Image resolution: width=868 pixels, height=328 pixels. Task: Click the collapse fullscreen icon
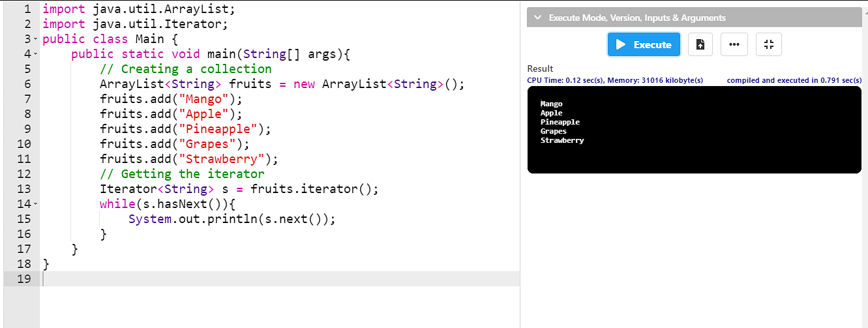(x=768, y=44)
